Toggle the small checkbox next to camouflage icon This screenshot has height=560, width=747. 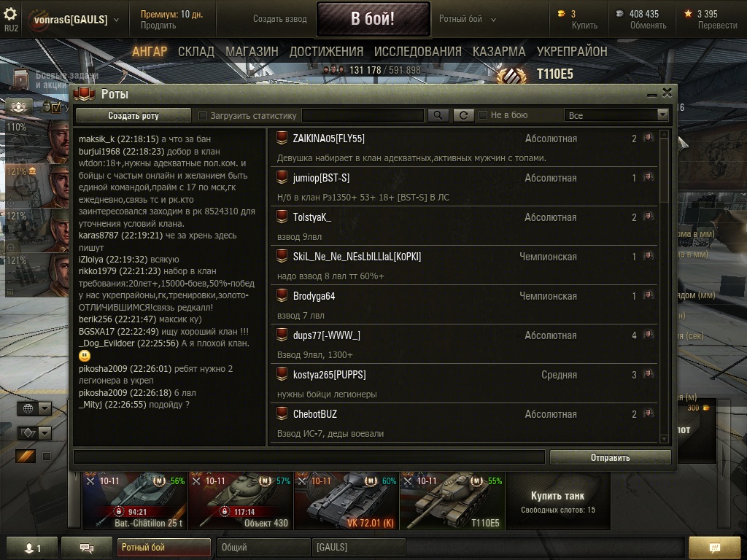coord(46,456)
